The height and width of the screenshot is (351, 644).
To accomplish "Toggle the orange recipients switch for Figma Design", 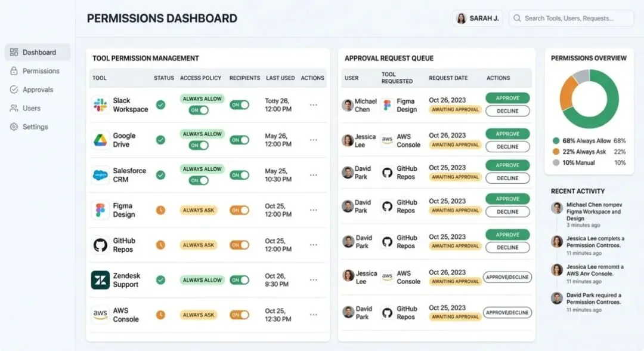I will [240, 210].
